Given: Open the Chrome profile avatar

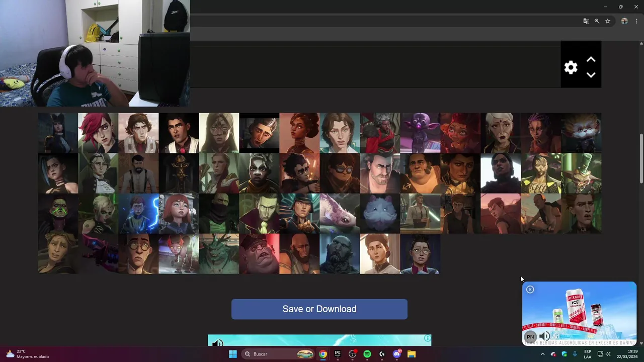Looking at the screenshot, I should pyautogui.click(x=624, y=21).
